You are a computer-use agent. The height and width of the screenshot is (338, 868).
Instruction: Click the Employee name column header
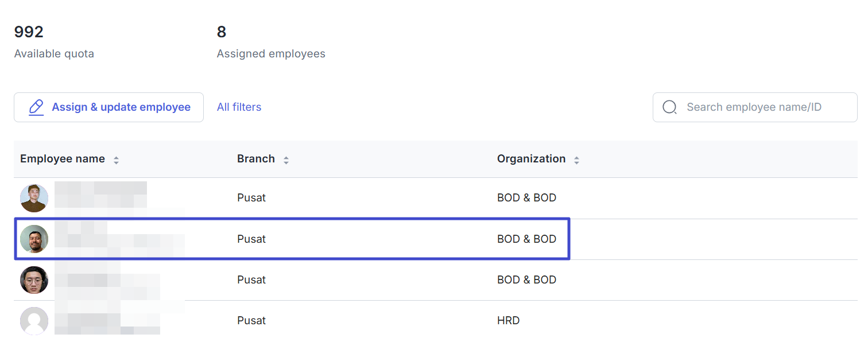pos(63,159)
